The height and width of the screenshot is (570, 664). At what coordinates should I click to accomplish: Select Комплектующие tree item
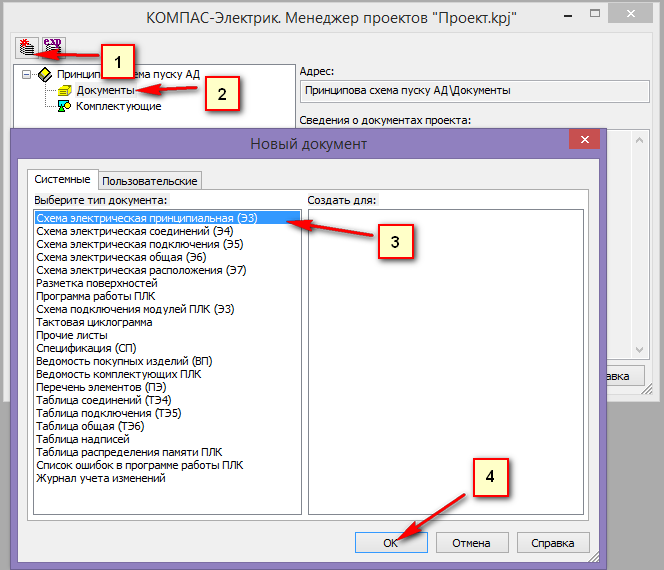tap(119, 106)
